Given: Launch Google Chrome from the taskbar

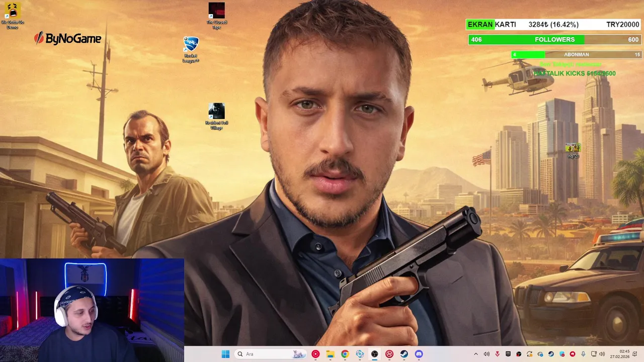Looking at the screenshot, I should (x=345, y=354).
